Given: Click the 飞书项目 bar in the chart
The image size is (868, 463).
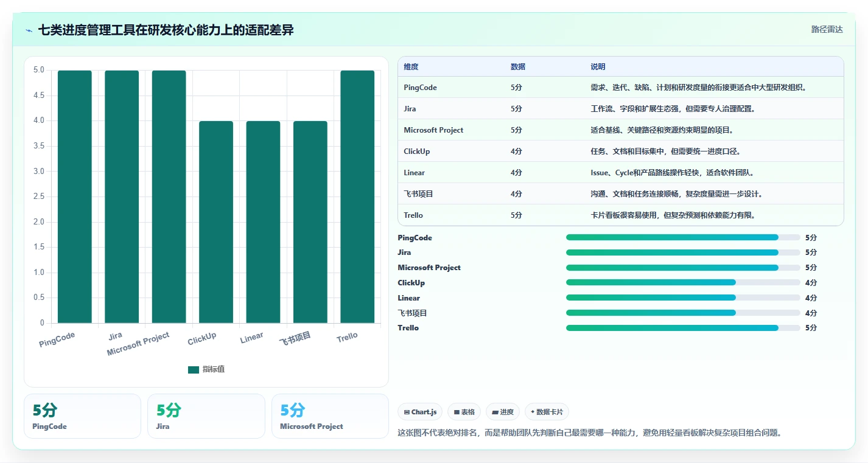Looking at the screenshot, I should pos(310,222).
